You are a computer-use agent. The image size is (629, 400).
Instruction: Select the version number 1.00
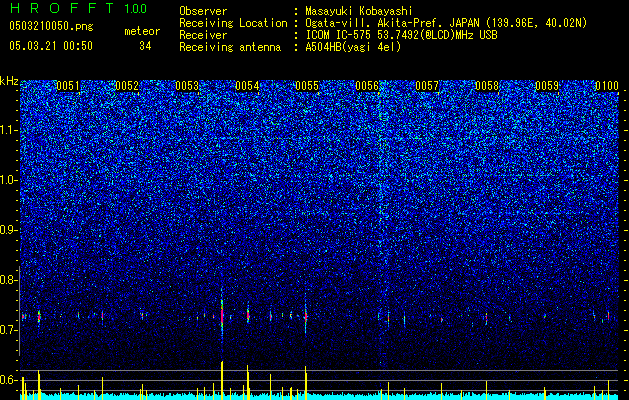click(136, 8)
